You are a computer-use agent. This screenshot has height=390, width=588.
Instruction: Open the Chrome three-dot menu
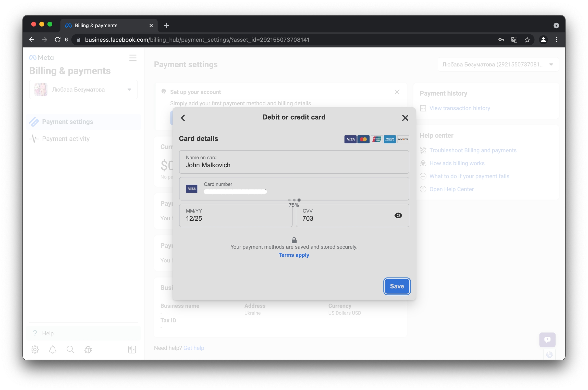[x=556, y=40]
